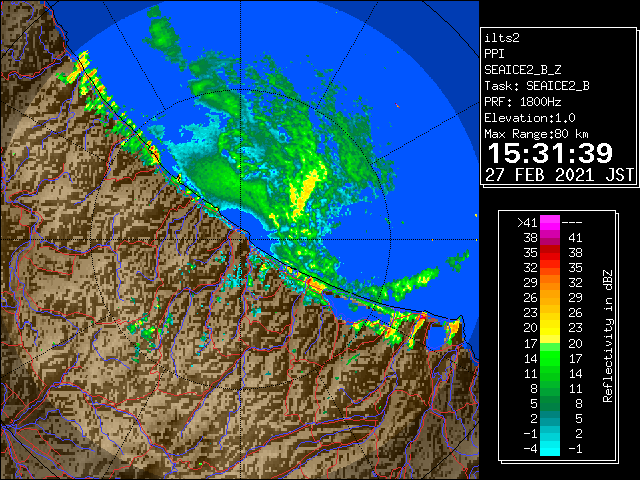Click the PPI scan type label
Viewport: 640px width, 480px height.
tap(494, 54)
